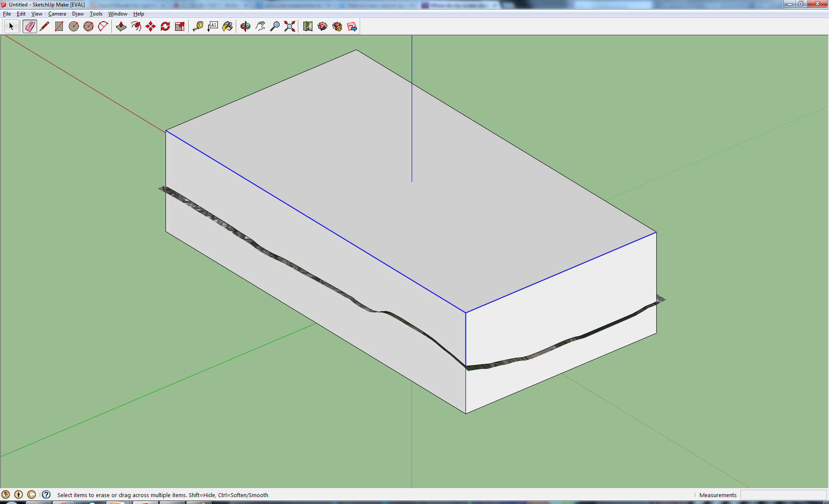
Task: Click the Eraser tool icon
Action: 29,27
